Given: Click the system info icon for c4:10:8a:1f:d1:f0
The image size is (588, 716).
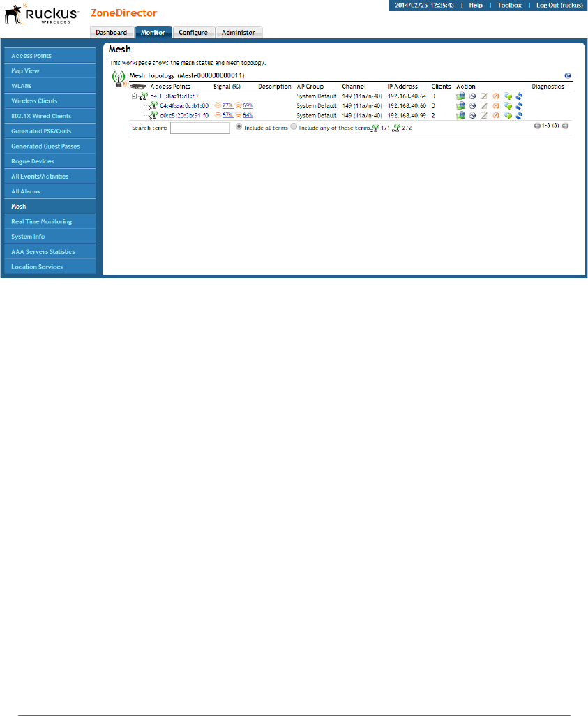Looking at the screenshot, I should point(460,96).
